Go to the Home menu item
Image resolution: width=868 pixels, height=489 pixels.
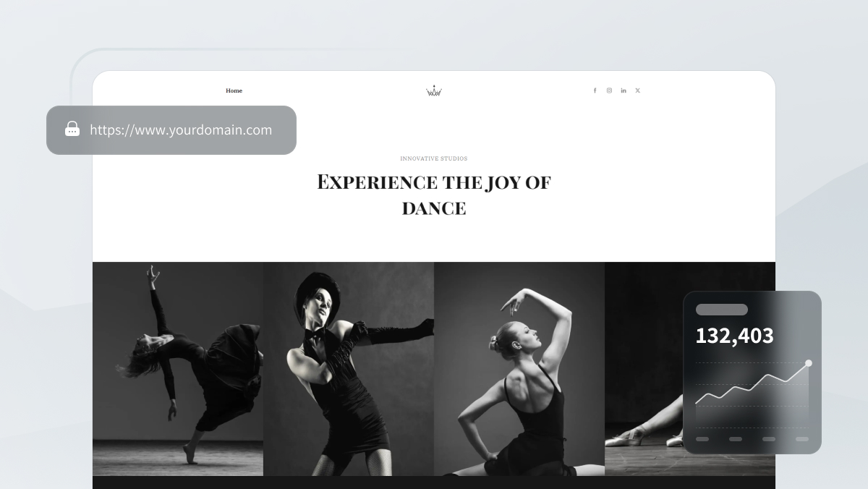click(234, 90)
